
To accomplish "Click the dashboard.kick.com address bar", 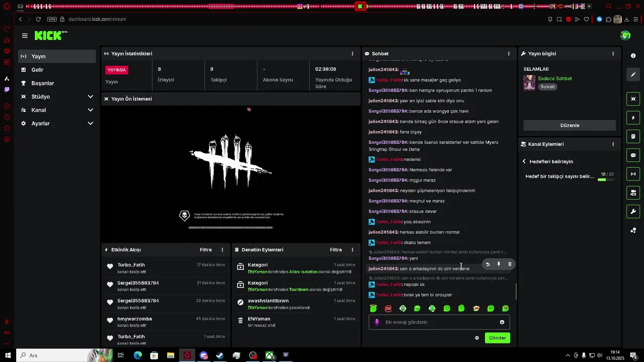I will coord(97,19).
